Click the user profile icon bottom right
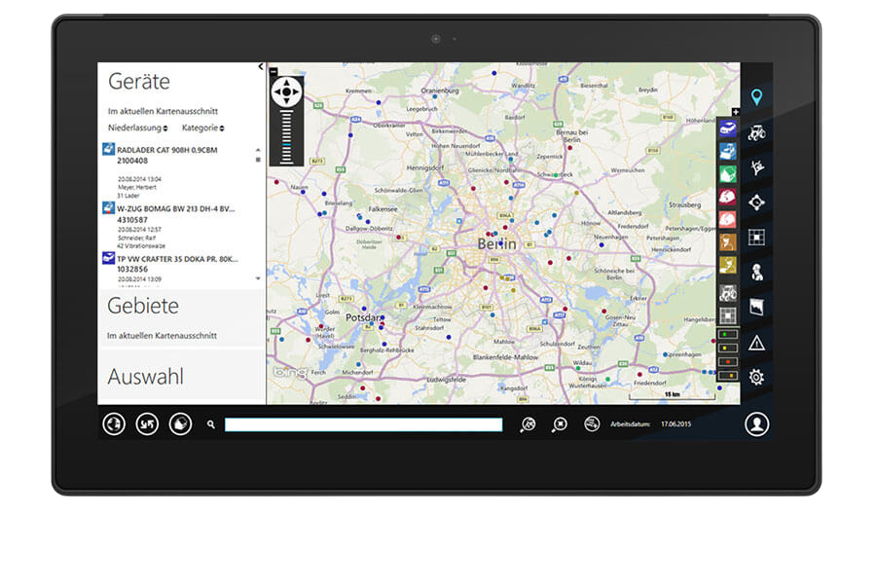The width and height of the screenshot is (876, 588). point(756,424)
